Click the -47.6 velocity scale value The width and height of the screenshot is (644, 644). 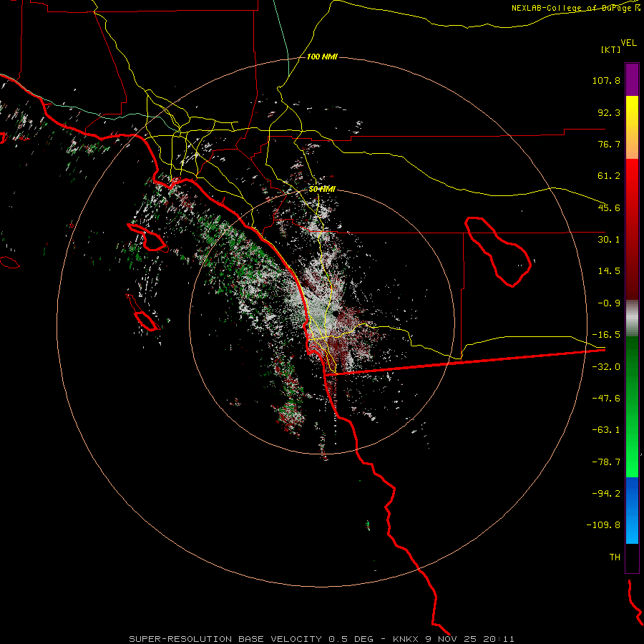606,399
